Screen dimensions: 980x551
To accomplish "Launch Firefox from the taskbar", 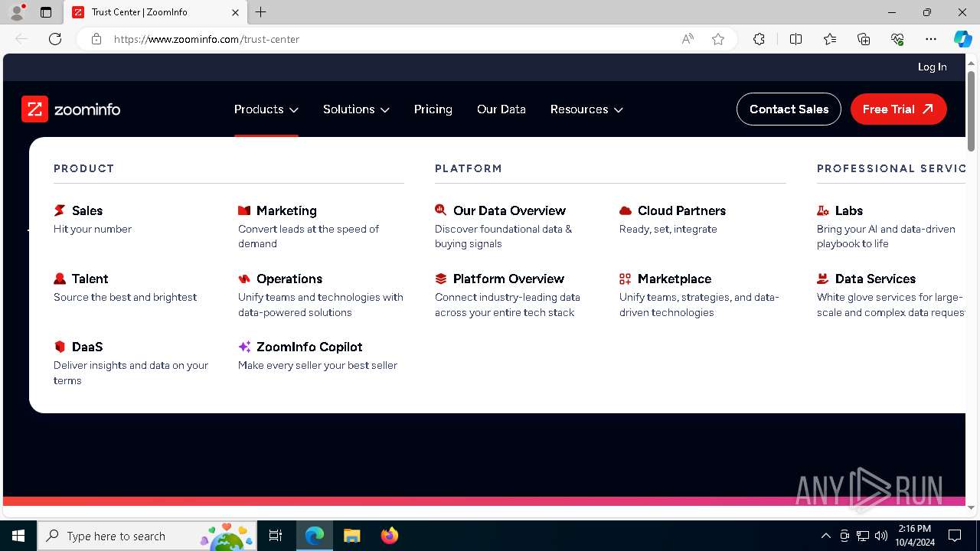I will [x=389, y=536].
